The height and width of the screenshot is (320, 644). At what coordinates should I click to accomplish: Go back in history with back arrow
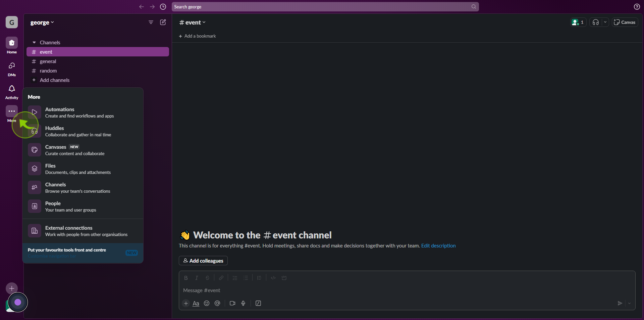coord(142,7)
